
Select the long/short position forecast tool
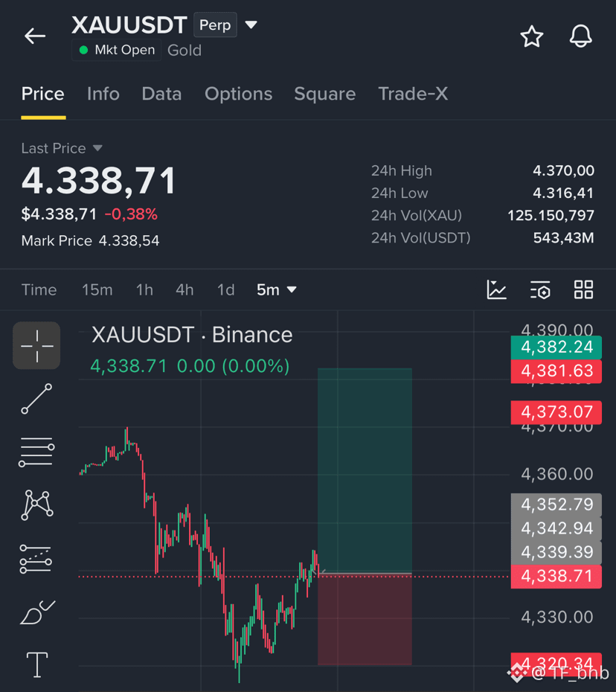pos(36,559)
